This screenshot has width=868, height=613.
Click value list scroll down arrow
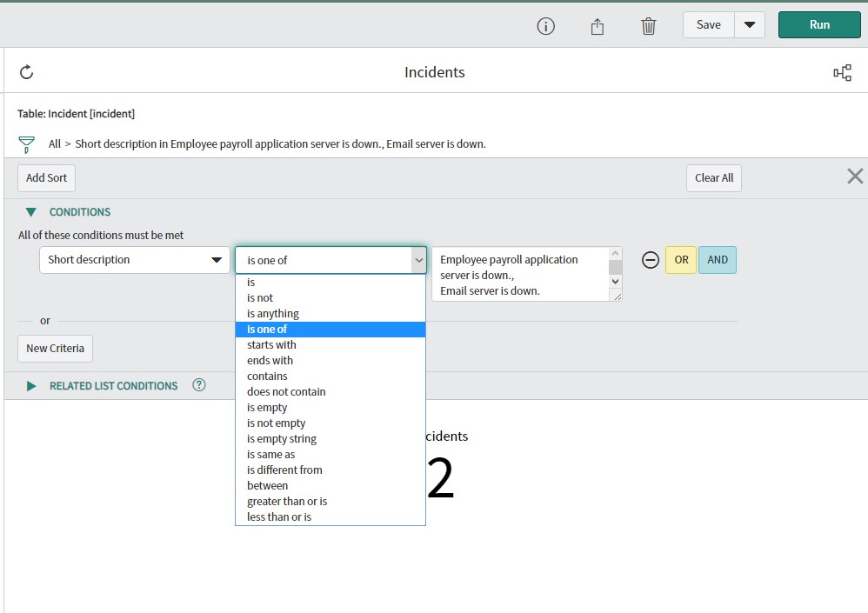click(615, 281)
